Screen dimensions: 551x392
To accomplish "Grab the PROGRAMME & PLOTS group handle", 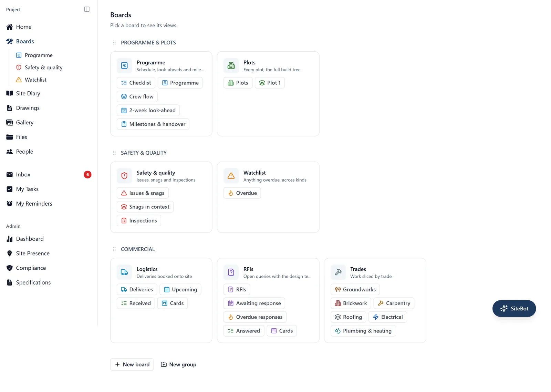I will pos(114,43).
